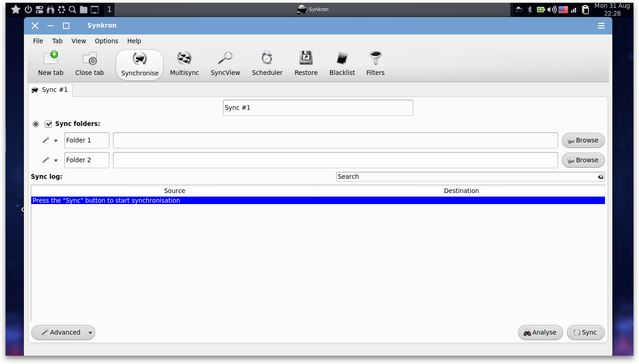
Task: Click the Destination column header
Action: coord(462,191)
